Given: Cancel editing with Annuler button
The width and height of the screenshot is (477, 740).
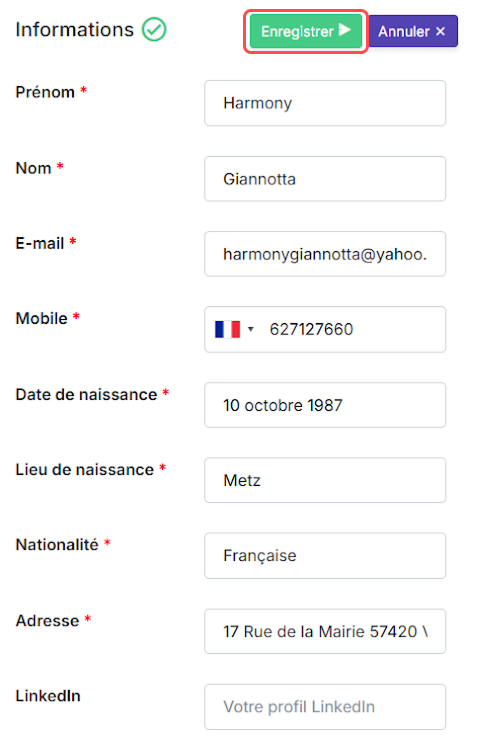Looking at the screenshot, I should [413, 31].
